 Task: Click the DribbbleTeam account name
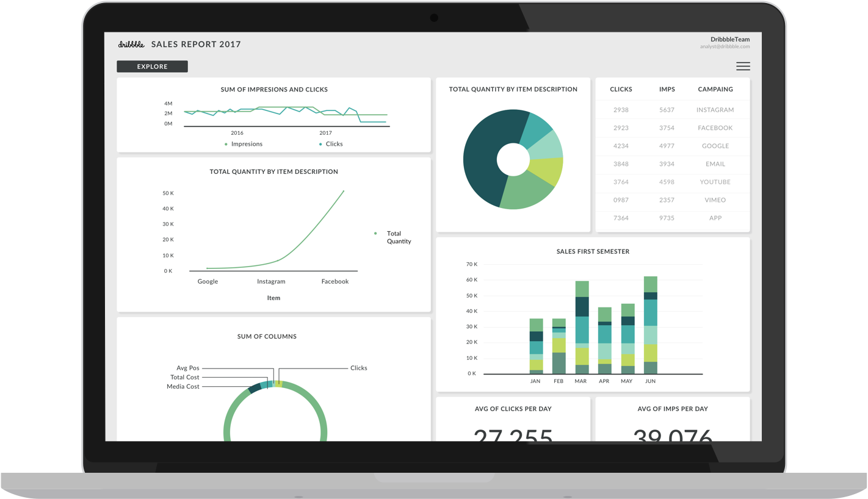pyautogui.click(x=731, y=39)
